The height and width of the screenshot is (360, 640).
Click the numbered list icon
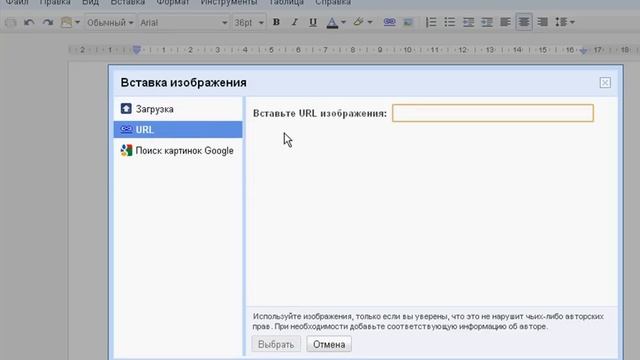(431, 22)
